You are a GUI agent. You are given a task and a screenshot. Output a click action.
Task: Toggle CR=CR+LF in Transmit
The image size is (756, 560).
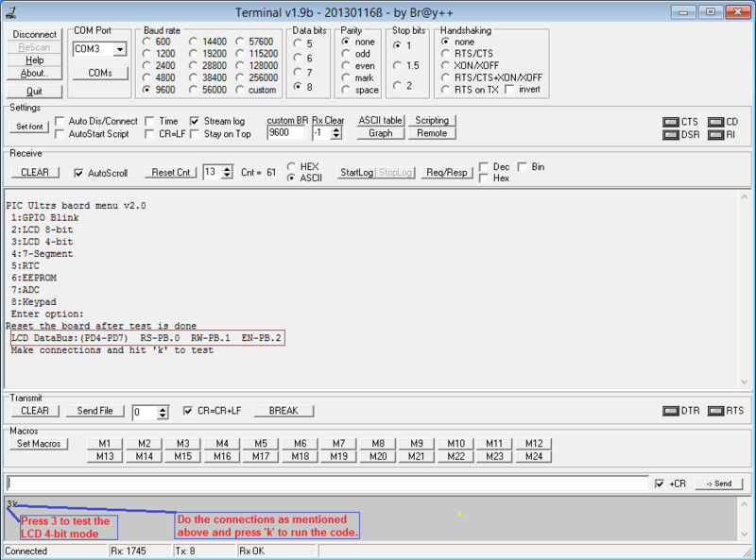(188, 411)
